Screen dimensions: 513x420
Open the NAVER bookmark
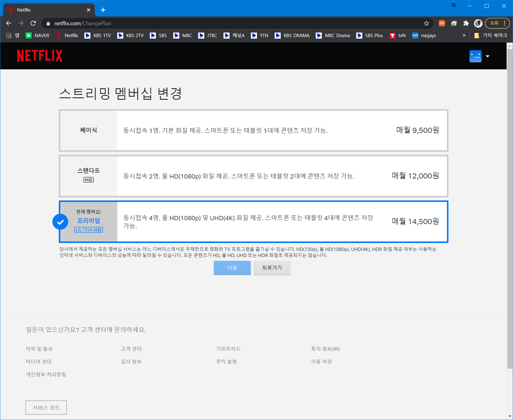pos(37,35)
